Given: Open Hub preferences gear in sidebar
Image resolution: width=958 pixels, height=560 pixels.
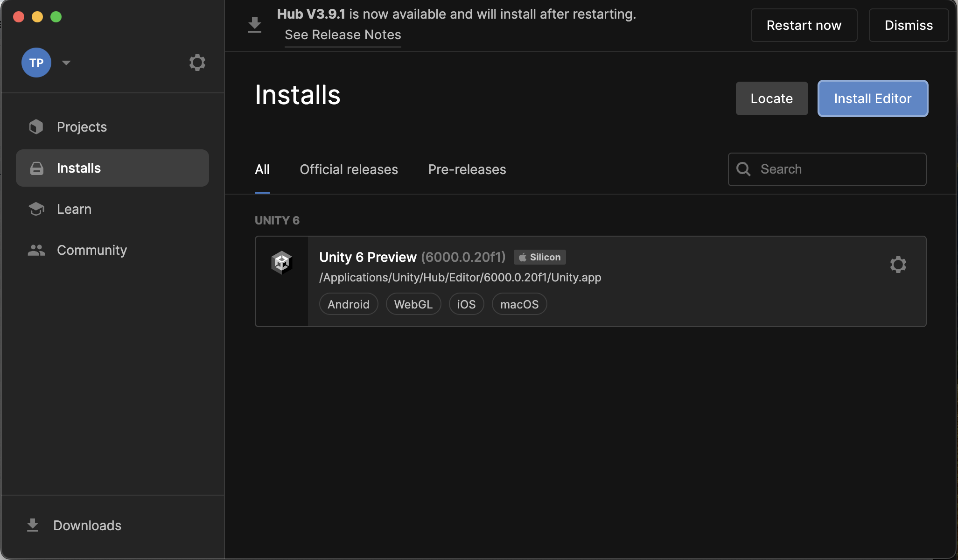Looking at the screenshot, I should point(197,63).
